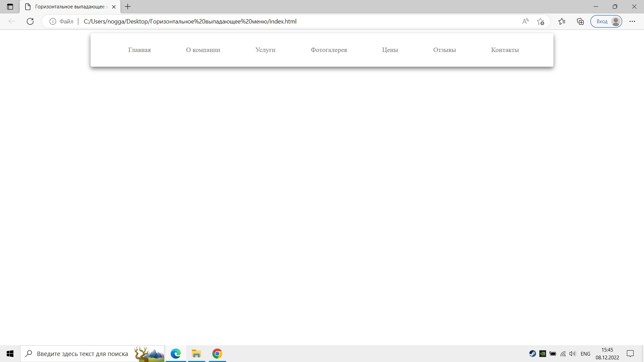This screenshot has height=362, width=644.
Task: Open the Read aloud icon in address bar
Action: click(x=525, y=21)
